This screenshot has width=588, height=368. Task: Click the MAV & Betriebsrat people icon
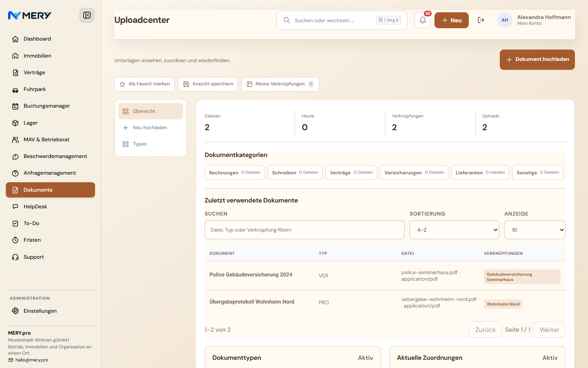tap(15, 140)
